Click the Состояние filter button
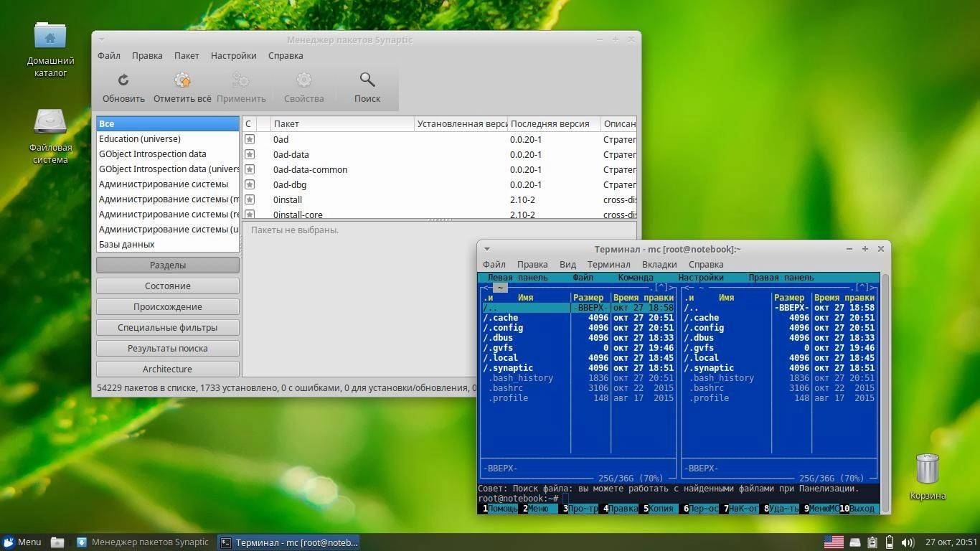The height and width of the screenshot is (551, 980). coord(168,286)
